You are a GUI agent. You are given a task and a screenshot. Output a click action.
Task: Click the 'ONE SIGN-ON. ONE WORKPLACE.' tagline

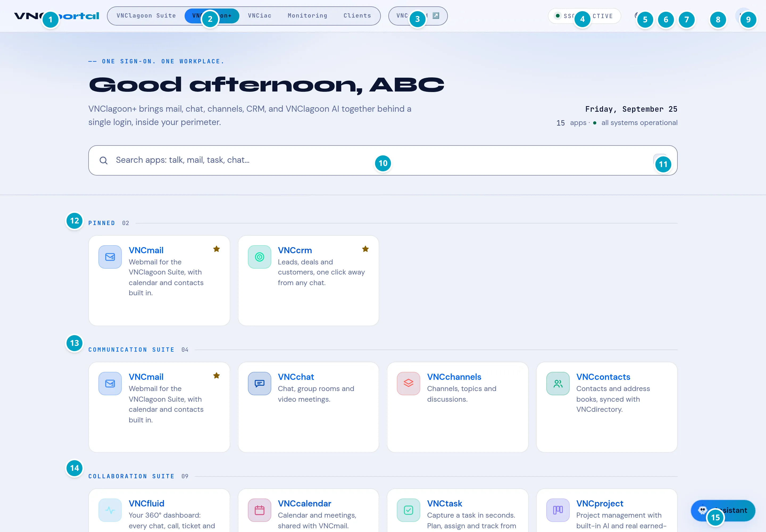[x=156, y=61]
